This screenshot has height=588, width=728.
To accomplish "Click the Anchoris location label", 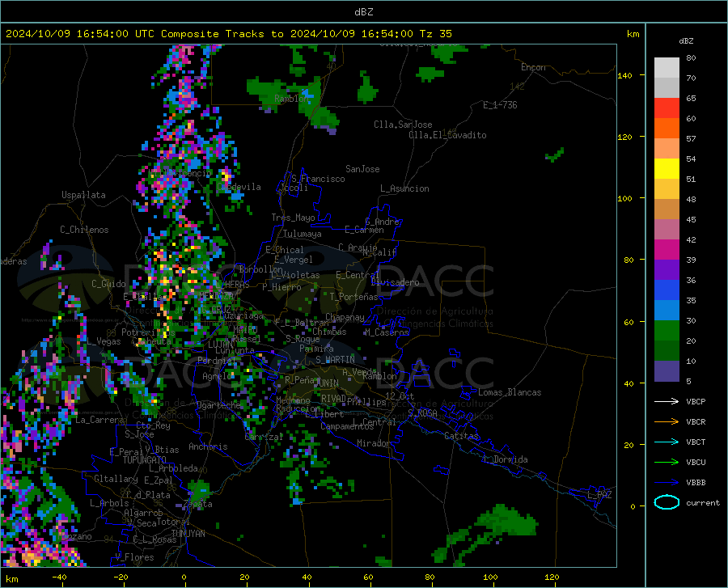I will pos(208,446).
